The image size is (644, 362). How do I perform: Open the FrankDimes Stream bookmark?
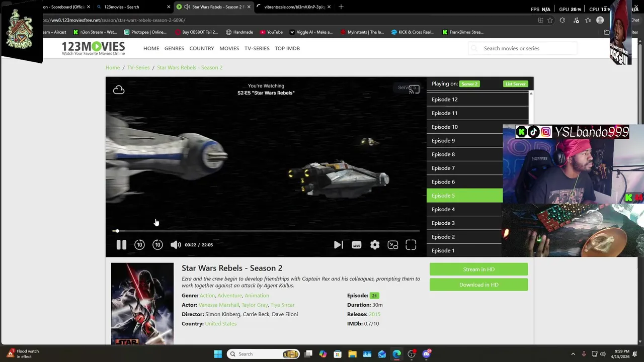click(x=463, y=32)
